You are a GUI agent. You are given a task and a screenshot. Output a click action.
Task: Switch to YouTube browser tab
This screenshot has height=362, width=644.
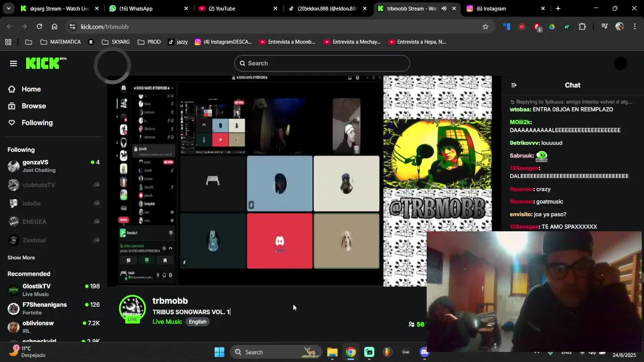pyautogui.click(x=238, y=9)
